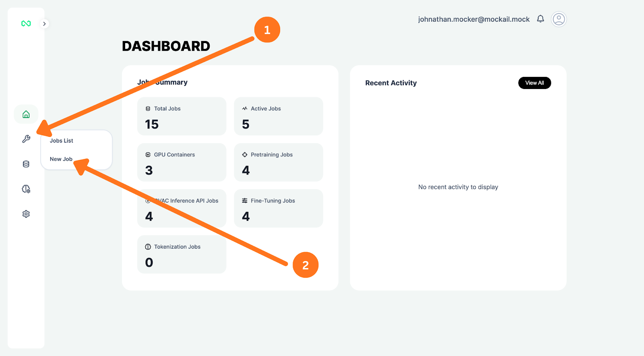Open the Fine-Tuning Jobs card
Image resolution: width=644 pixels, height=356 pixels.
coord(279,208)
